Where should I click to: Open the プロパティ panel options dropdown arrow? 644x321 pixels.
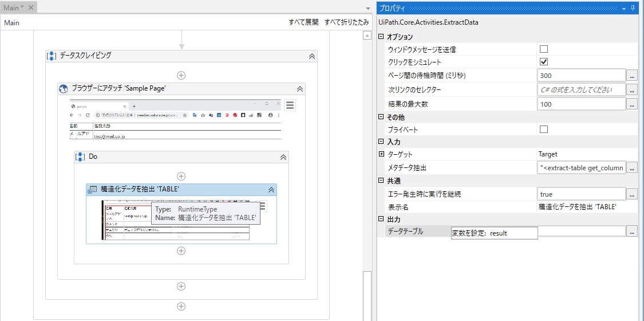point(625,9)
